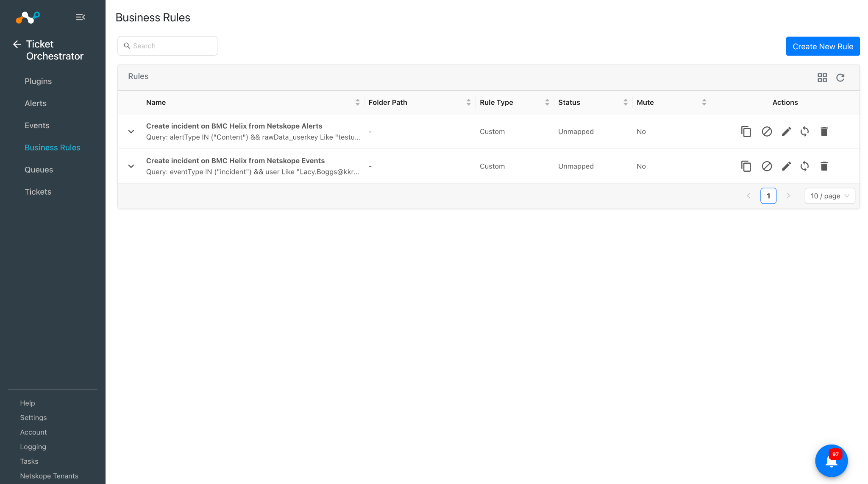This screenshot has height=484, width=868.
Task: Open the 10 / page size dropdown
Action: click(x=830, y=196)
